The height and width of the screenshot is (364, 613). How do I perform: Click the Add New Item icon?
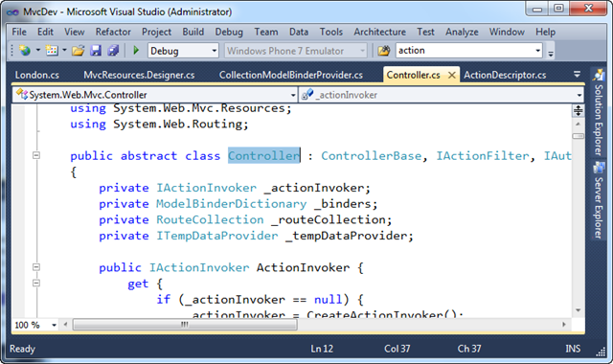point(52,51)
